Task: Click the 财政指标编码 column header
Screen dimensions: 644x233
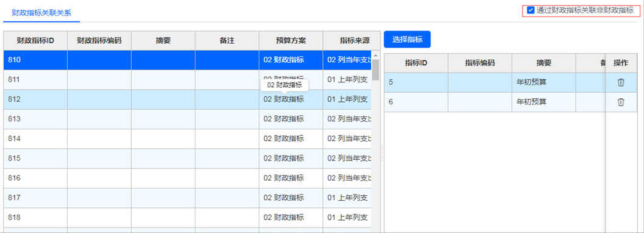Action: click(99, 41)
